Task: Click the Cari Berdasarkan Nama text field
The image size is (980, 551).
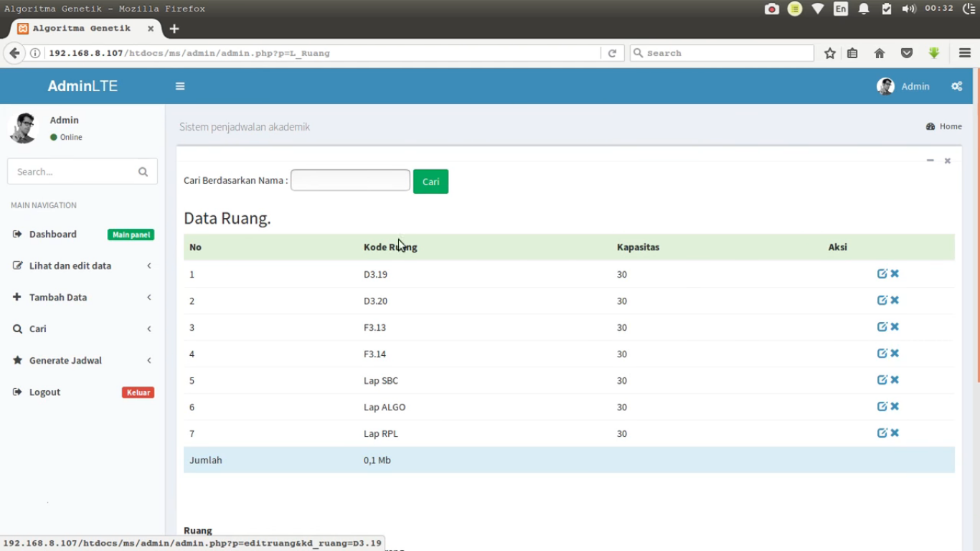Action: [350, 180]
